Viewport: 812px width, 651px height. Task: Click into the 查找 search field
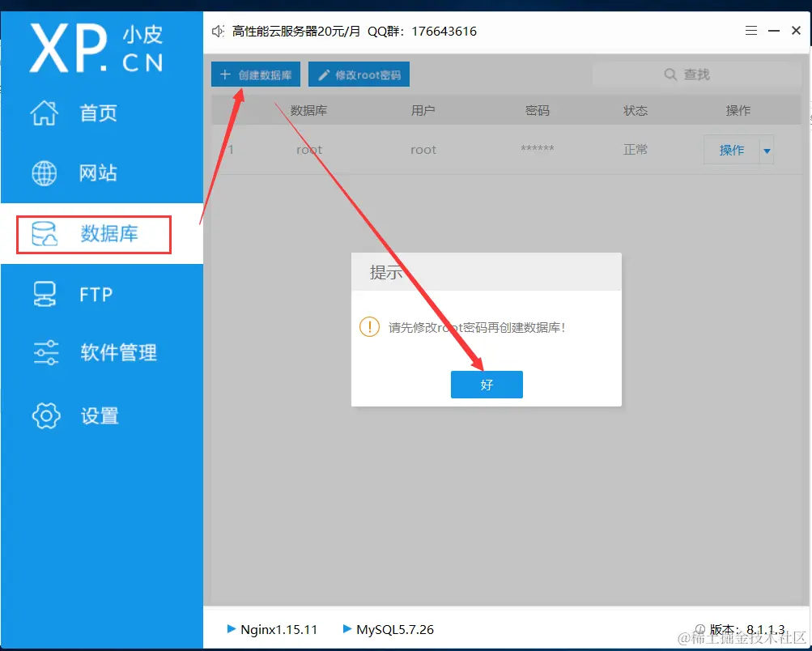696,74
